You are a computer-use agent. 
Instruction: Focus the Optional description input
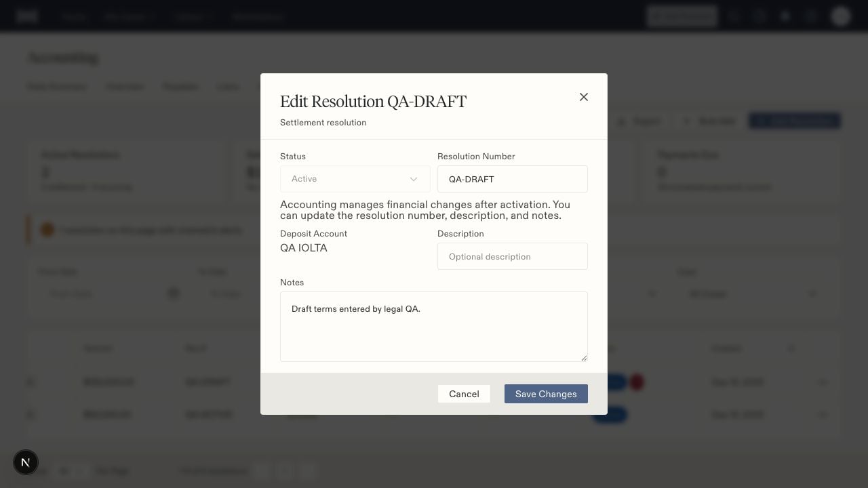[x=513, y=256]
